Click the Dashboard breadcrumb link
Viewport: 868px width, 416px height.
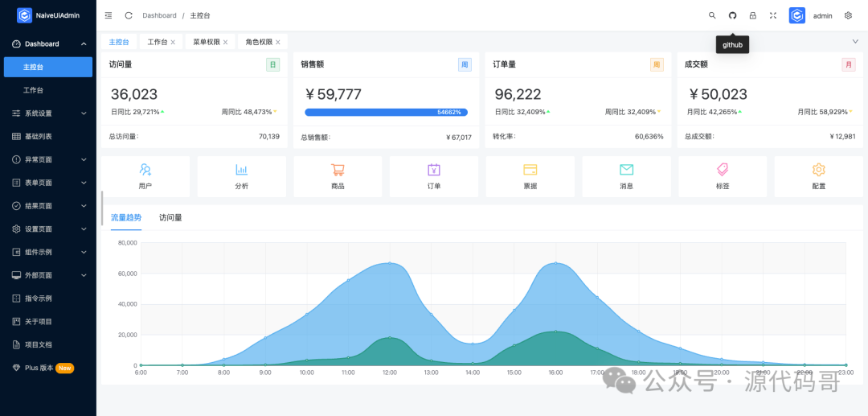coord(159,15)
